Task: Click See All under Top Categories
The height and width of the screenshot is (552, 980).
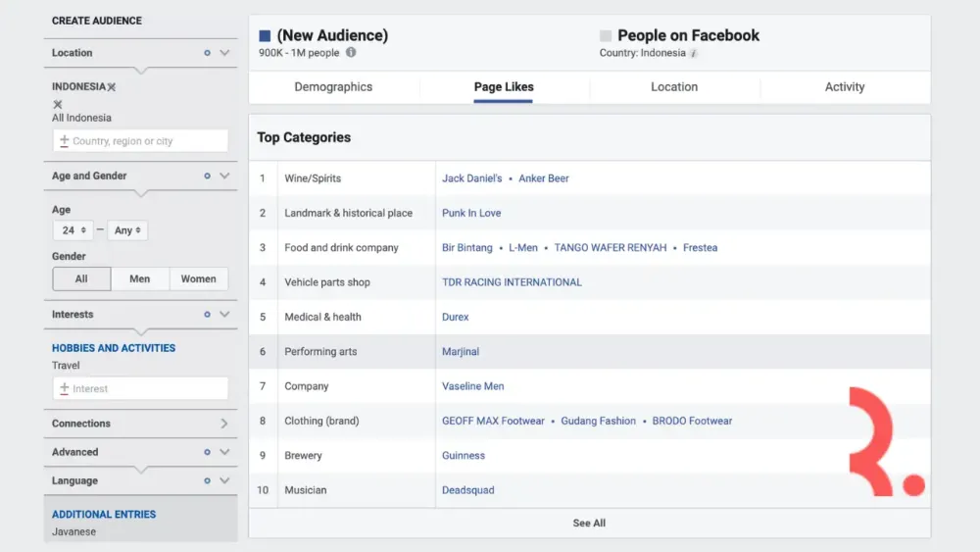Action: pyautogui.click(x=589, y=524)
